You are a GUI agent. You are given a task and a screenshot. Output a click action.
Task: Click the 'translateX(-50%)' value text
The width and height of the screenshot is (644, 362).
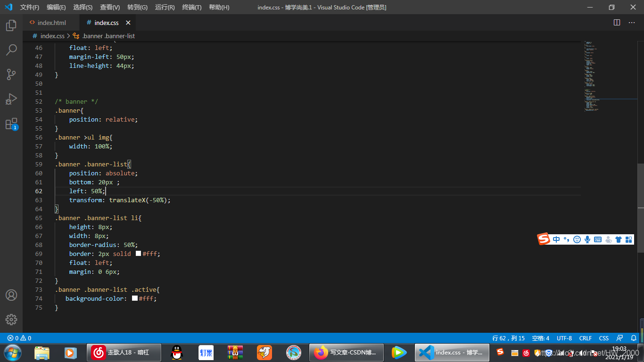(x=138, y=200)
